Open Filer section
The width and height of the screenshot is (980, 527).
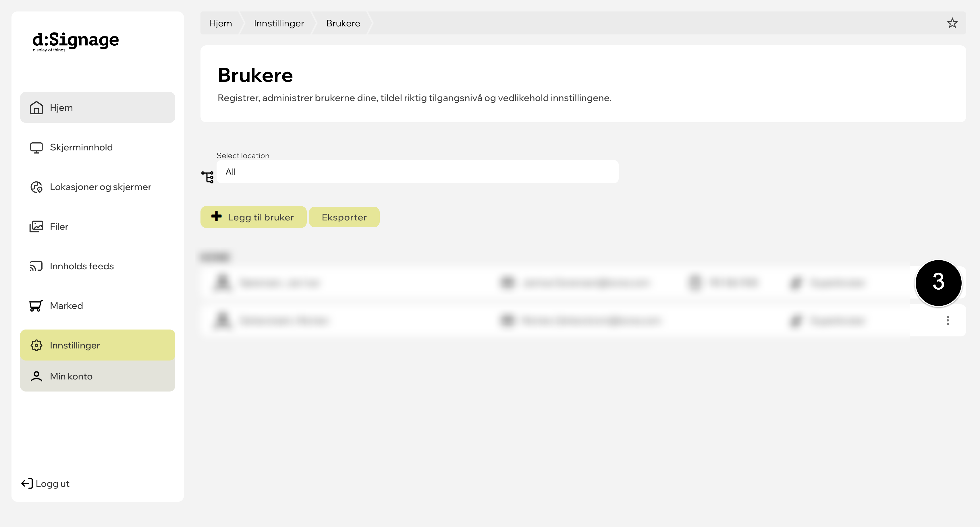(98, 227)
